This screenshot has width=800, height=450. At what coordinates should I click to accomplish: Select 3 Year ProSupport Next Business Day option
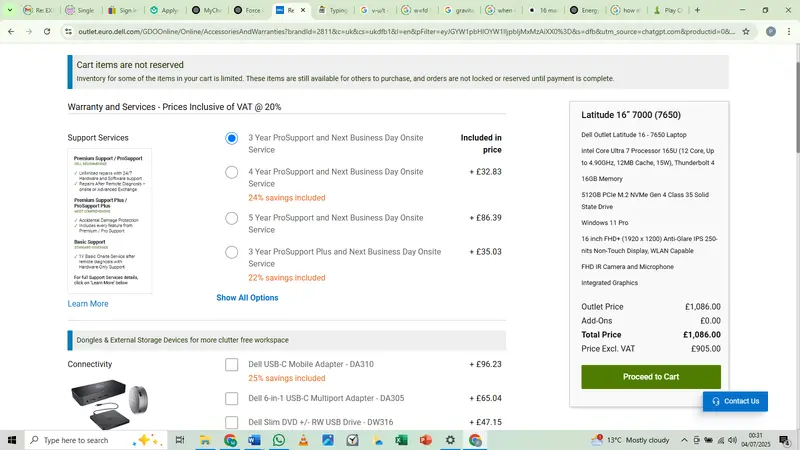click(x=232, y=138)
